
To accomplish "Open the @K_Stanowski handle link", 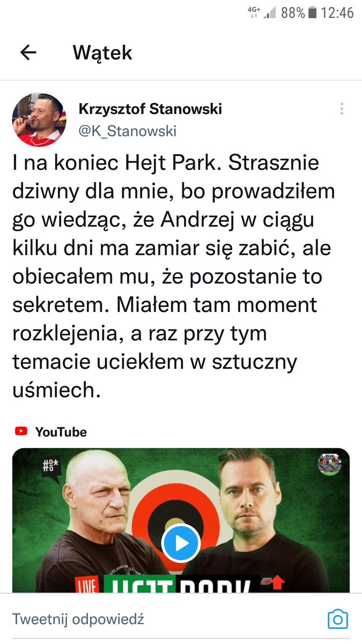I will click(x=128, y=131).
